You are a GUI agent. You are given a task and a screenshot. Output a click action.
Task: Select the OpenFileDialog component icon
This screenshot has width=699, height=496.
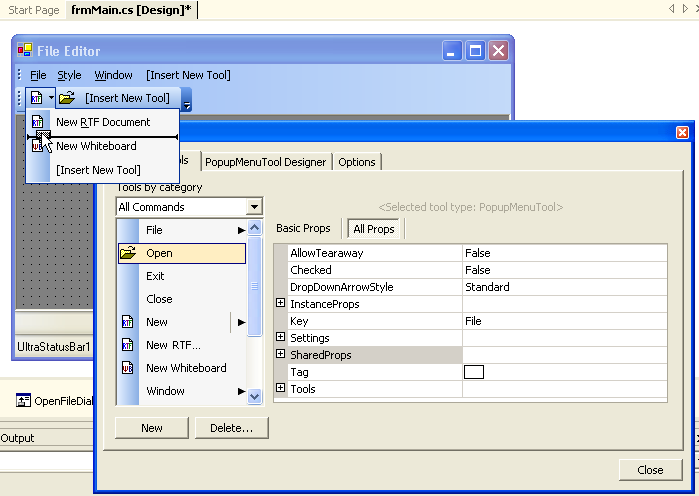[23, 401]
